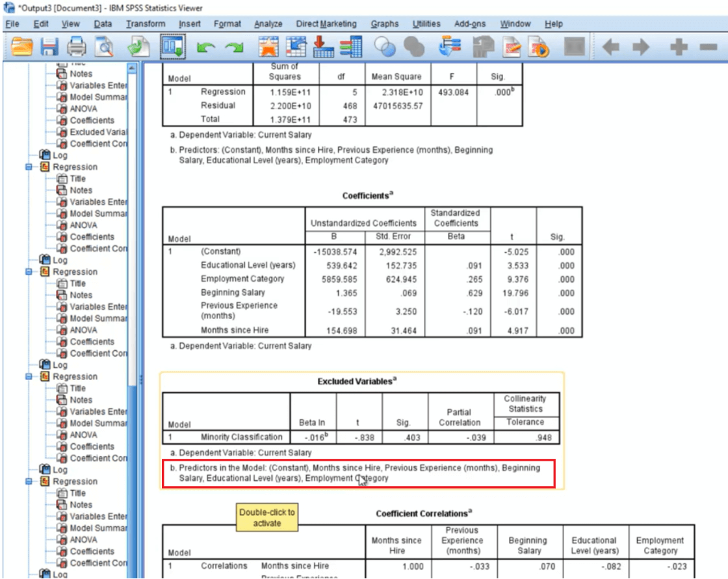728x579 pixels.
Task: Open the Edit menu
Action: (x=41, y=23)
